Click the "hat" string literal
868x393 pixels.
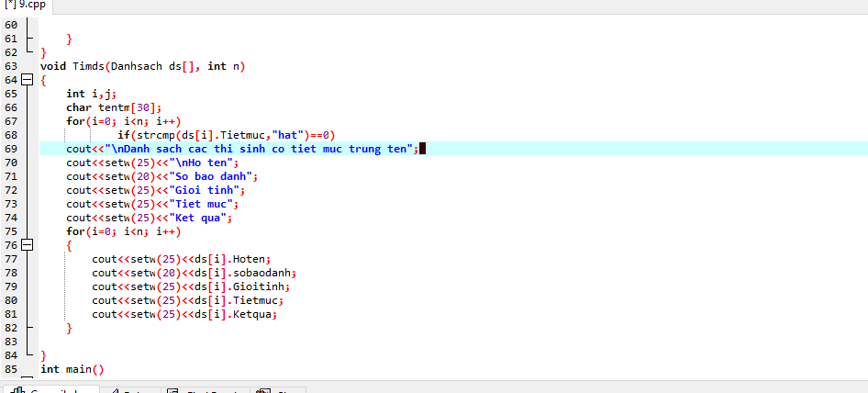click(x=285, y=135)
